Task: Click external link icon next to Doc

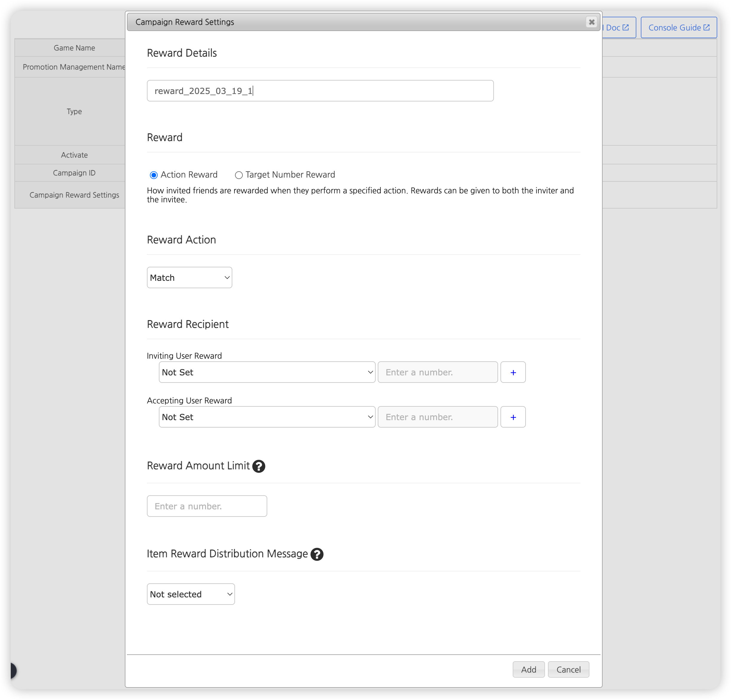Action: tap(626, 27)
